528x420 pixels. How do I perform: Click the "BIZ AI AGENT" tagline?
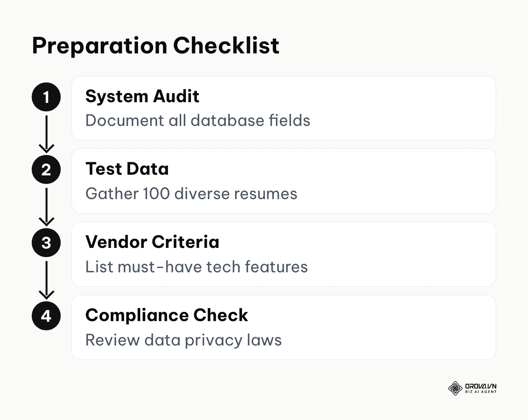[481, 392]
